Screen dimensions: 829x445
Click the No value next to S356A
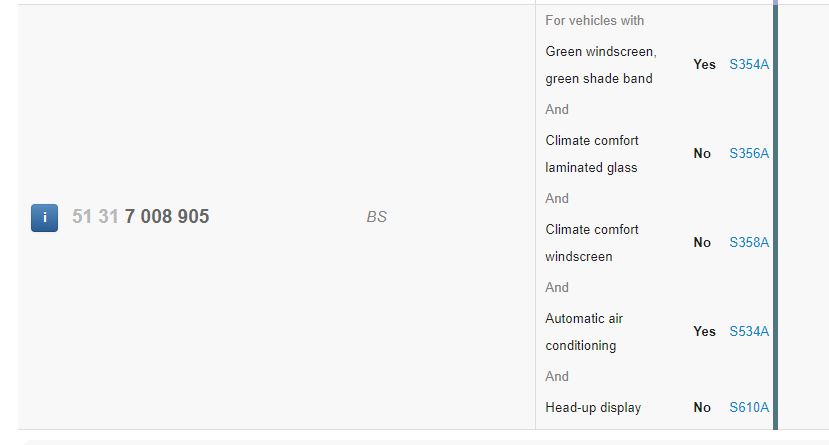coord(702,153)
